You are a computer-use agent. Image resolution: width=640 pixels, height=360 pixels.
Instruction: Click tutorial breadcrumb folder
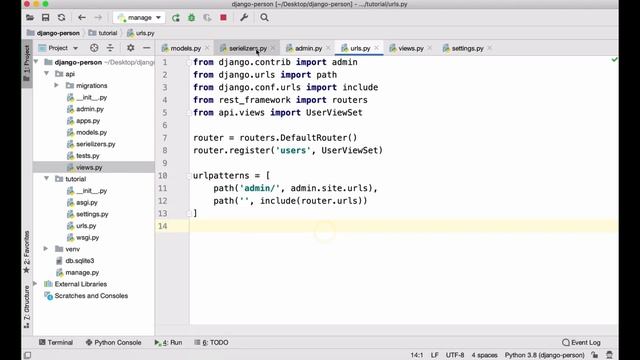click(x=103, y=33)
